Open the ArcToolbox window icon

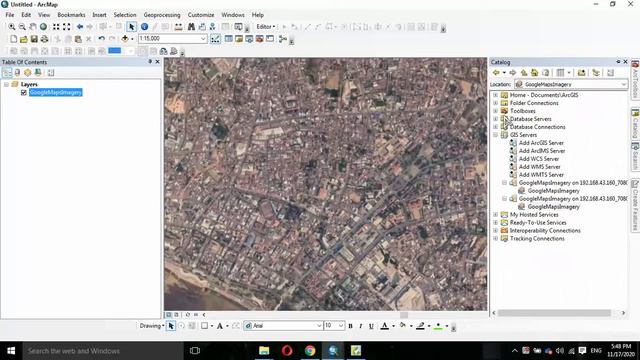(x=260, y=39)
